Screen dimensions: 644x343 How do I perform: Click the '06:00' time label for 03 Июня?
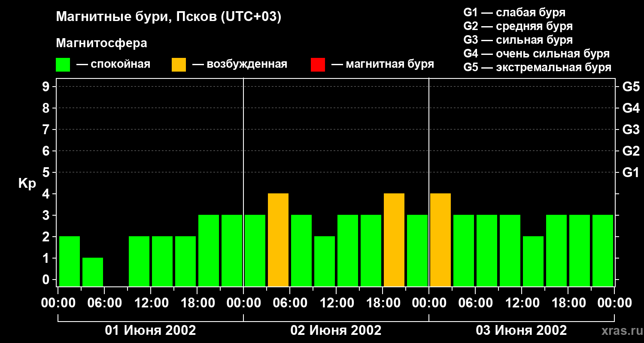[x=475, y=303]
